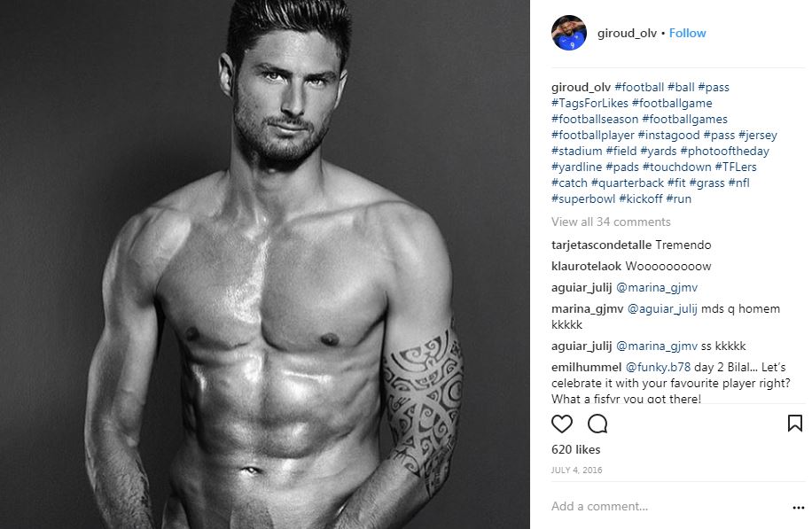The height and width of the screenshot is (529, 812).
Task: Click the Add a comment field
Action: 668,506
